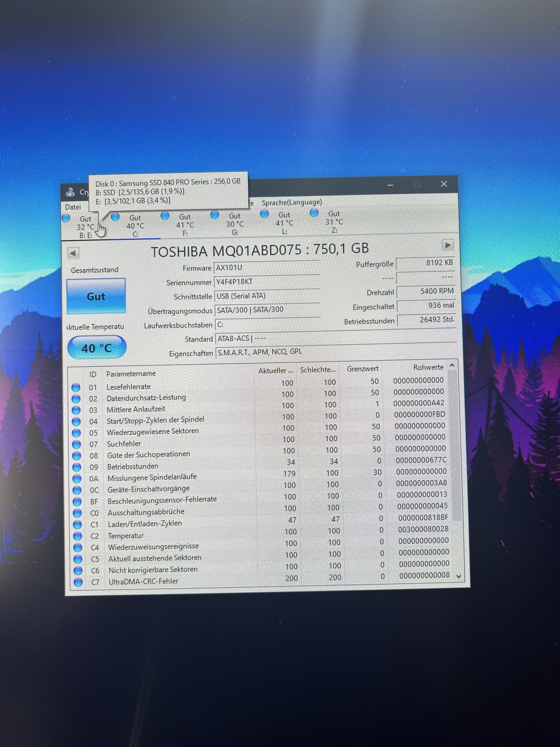Screen dimensions: 560x747
Task: Click the Rohwerte column header
Action: 428,367
